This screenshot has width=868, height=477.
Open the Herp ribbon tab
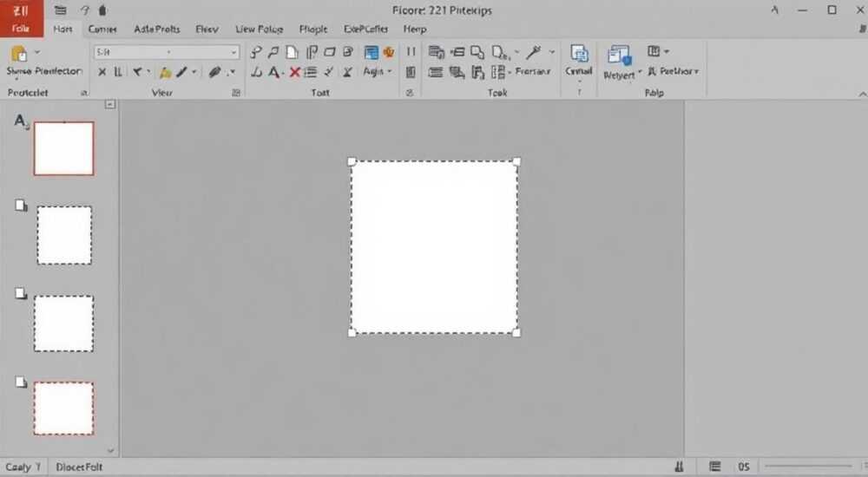[415, 29]
